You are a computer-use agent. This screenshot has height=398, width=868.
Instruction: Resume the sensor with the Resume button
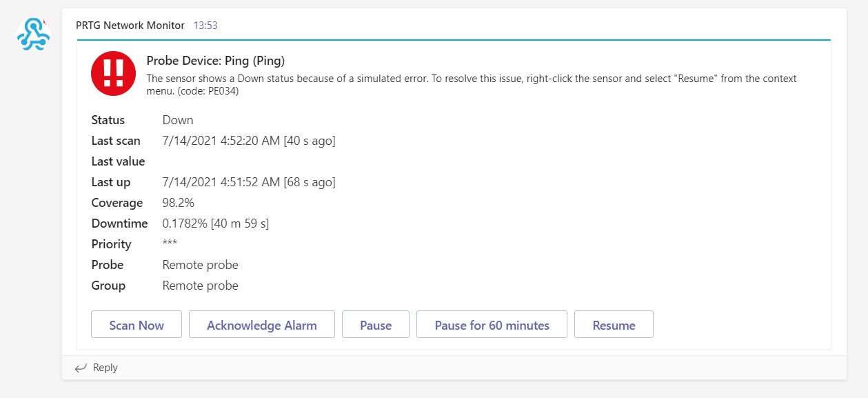[614, 325]
